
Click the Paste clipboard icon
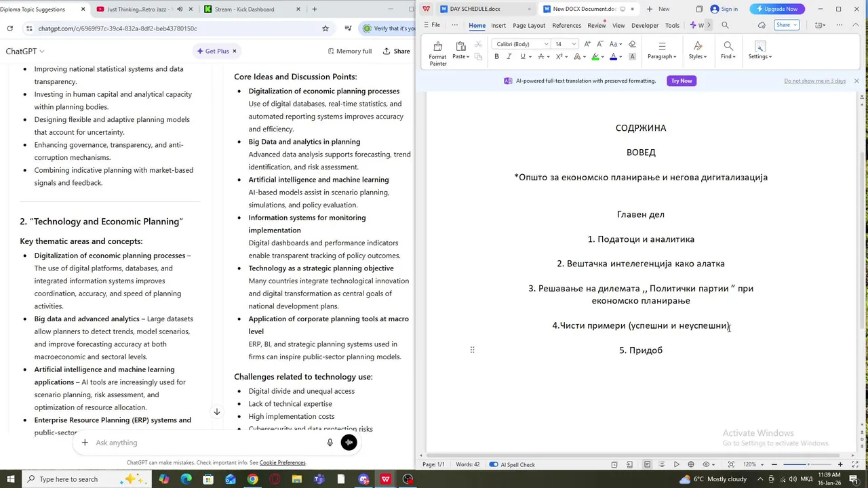point(460,46)
